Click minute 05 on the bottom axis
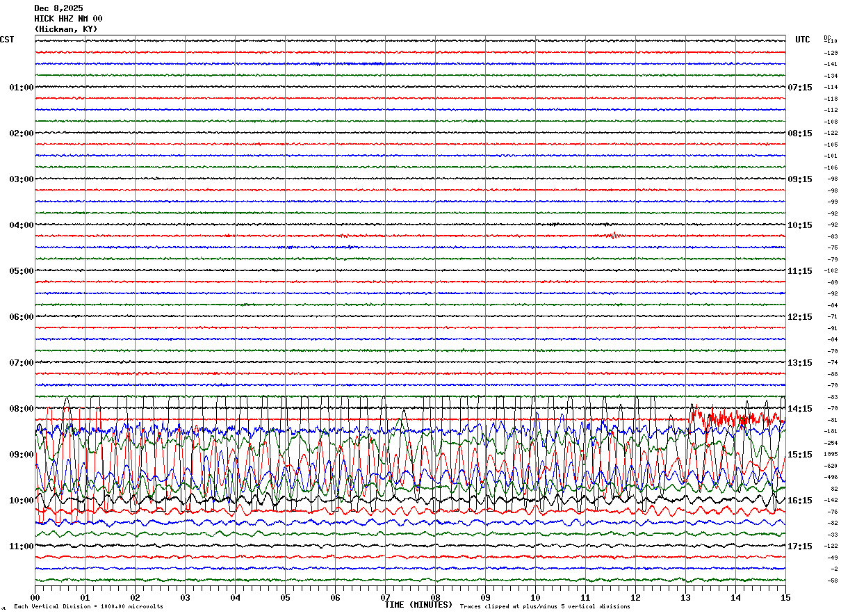Viewport: 841px width, 616px height. (x=285, y=597)
